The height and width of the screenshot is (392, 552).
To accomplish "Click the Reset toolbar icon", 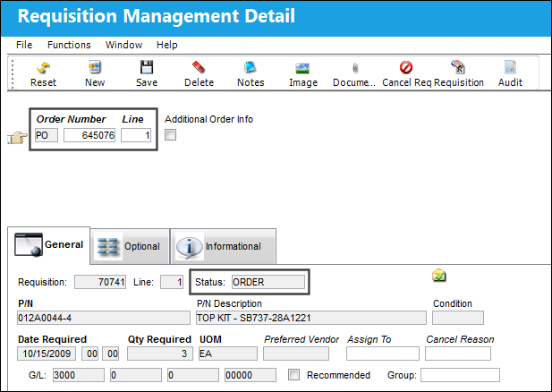I will coord(43,68).
